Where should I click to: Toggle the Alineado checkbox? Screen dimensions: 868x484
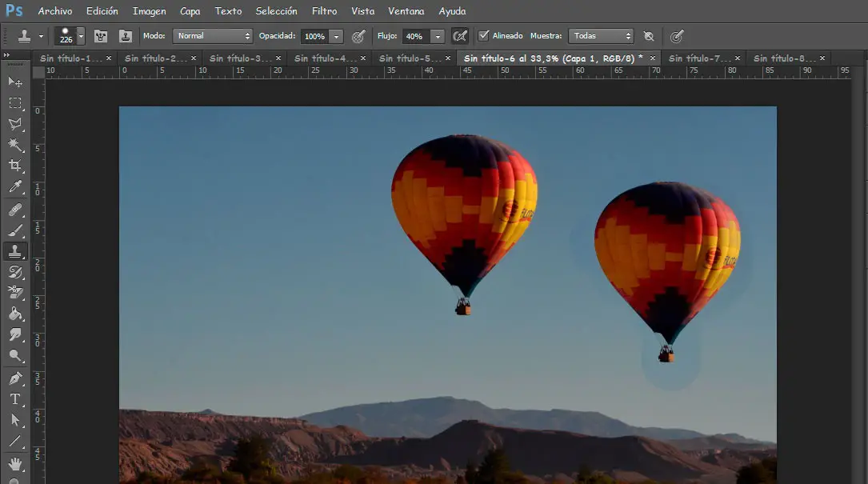[x=483, y=36]
